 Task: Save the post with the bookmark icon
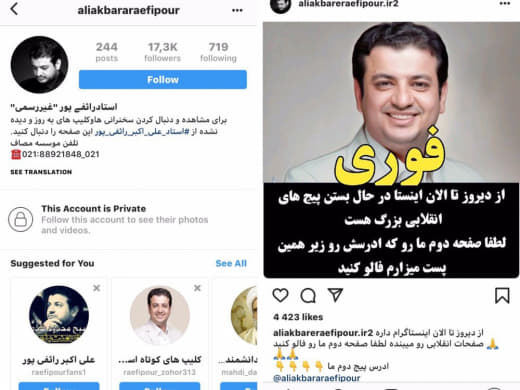(x=502, y=295)
